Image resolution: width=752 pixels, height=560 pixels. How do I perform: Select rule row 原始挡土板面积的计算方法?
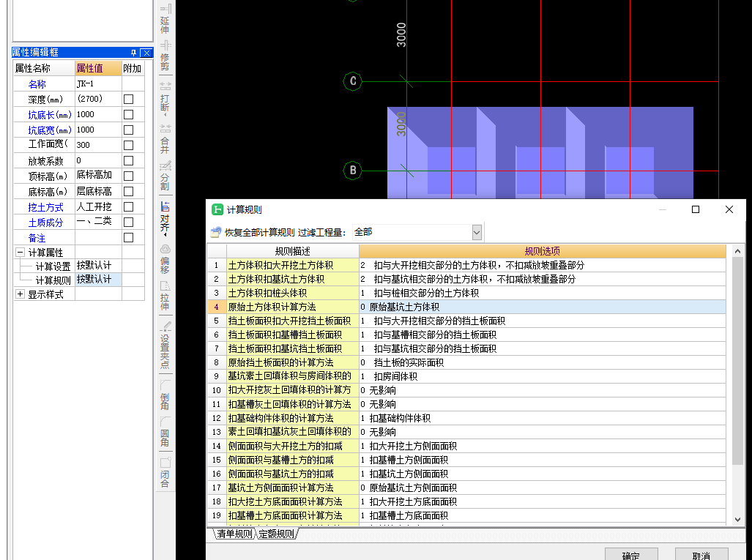(293, 362)
